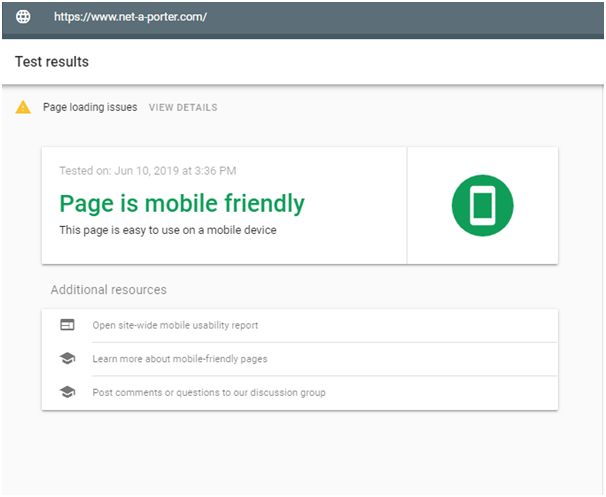Open Learn more about mobile-friendly pages

[180, 359]
